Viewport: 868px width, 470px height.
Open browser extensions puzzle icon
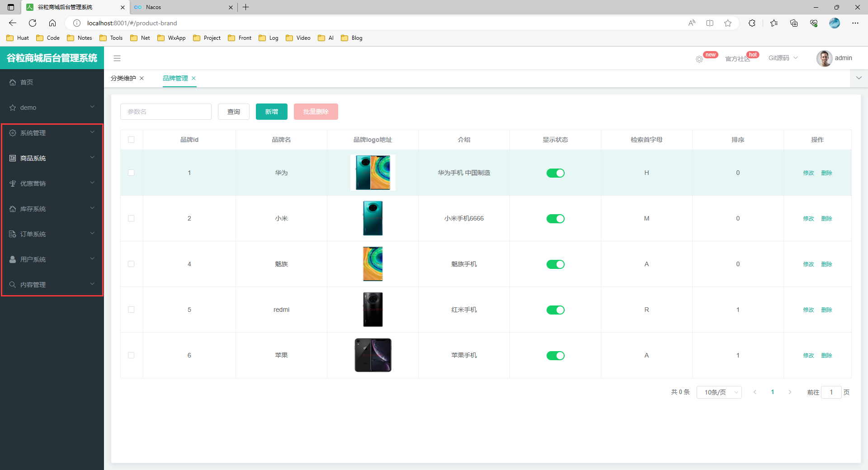[752, 23]
